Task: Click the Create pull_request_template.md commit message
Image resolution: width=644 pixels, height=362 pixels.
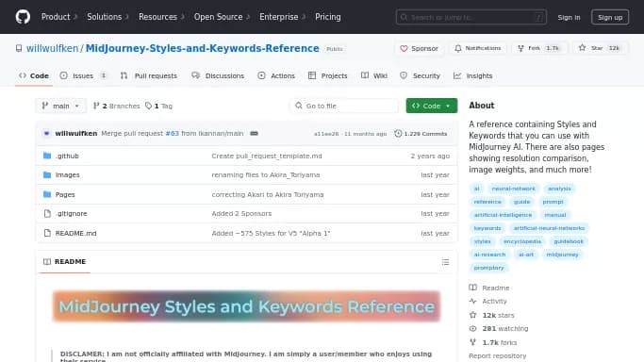Action: coord(267,156)
